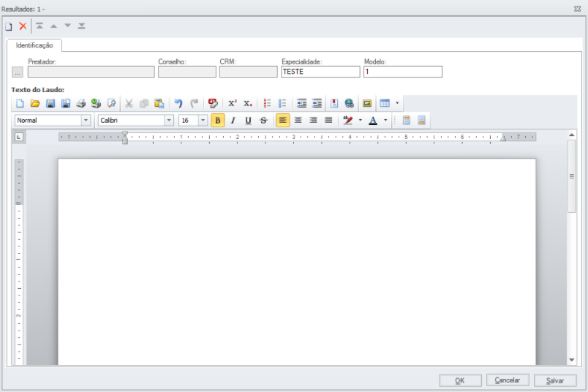This screenshot has height=392, width=588.
Task: Click the vertical scrollbar up arrow
Action: point(571,135)
